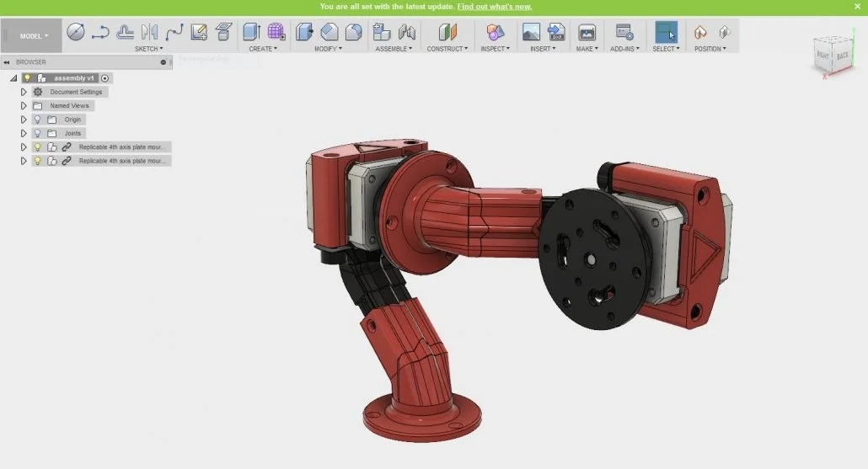868x469 pixels.
Task: Click the black circular plate in the model
Action: [592, 258]
